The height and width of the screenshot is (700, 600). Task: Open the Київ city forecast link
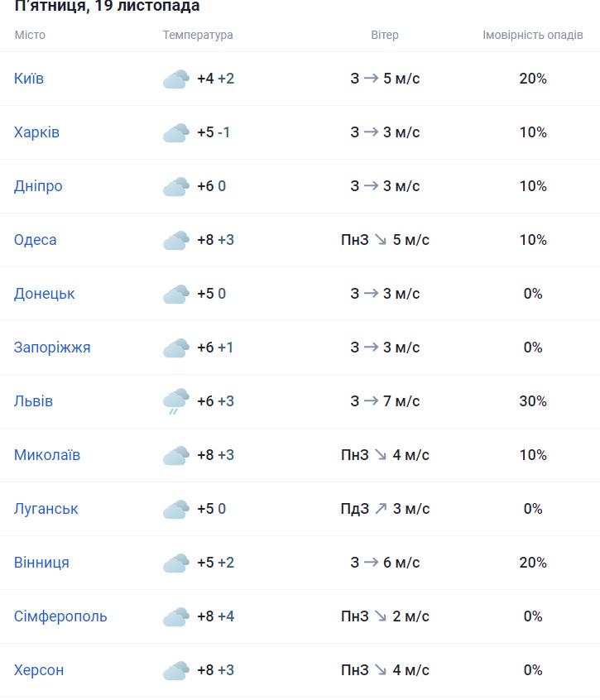pyautogui.click(x=29, y=79)
